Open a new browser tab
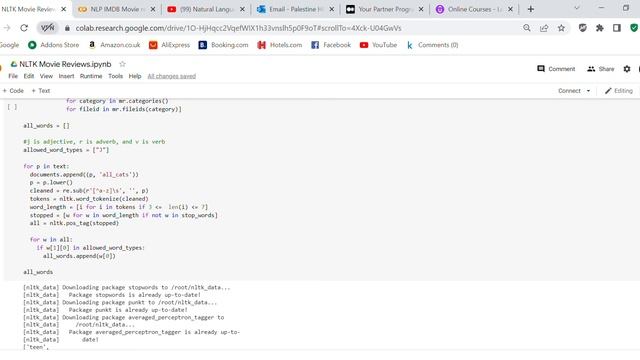The image size is (640, 360). (x=531, y=9)
